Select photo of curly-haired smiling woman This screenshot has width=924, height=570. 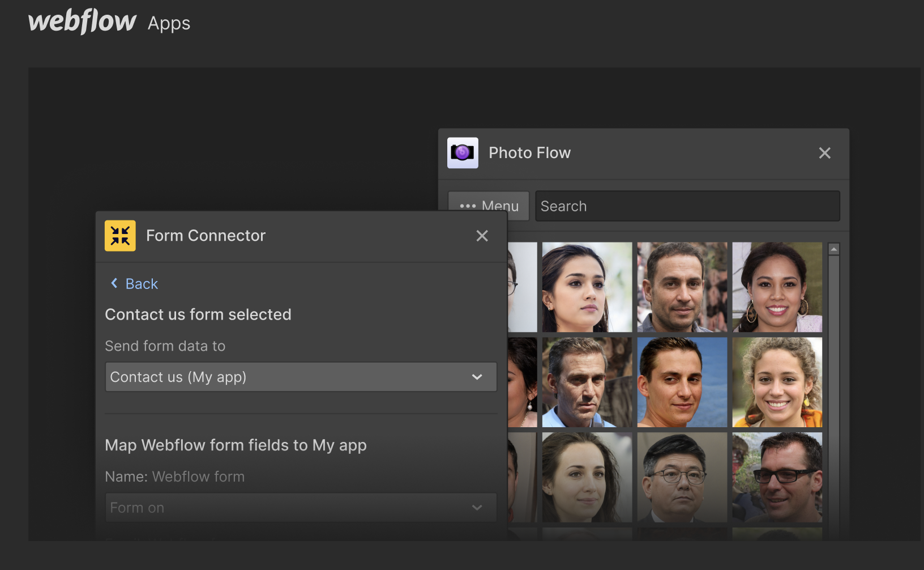[777, 382]
